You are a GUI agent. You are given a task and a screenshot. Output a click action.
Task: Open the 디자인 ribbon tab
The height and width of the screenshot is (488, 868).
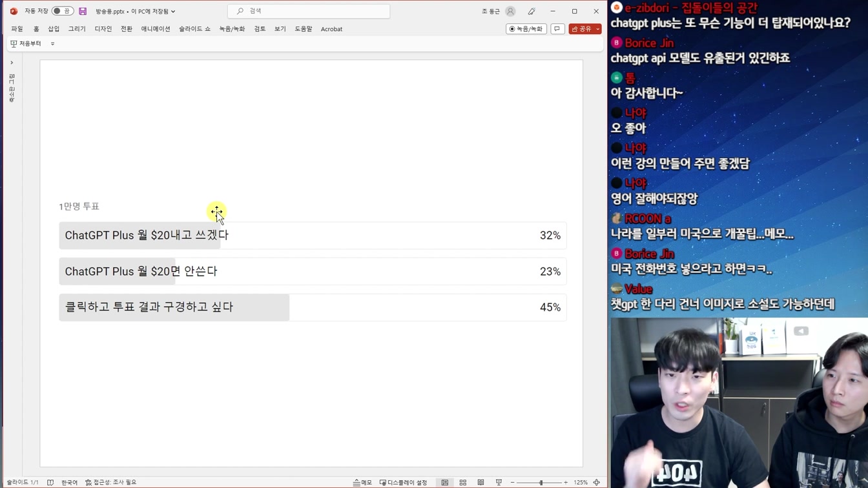pos(103,29)
